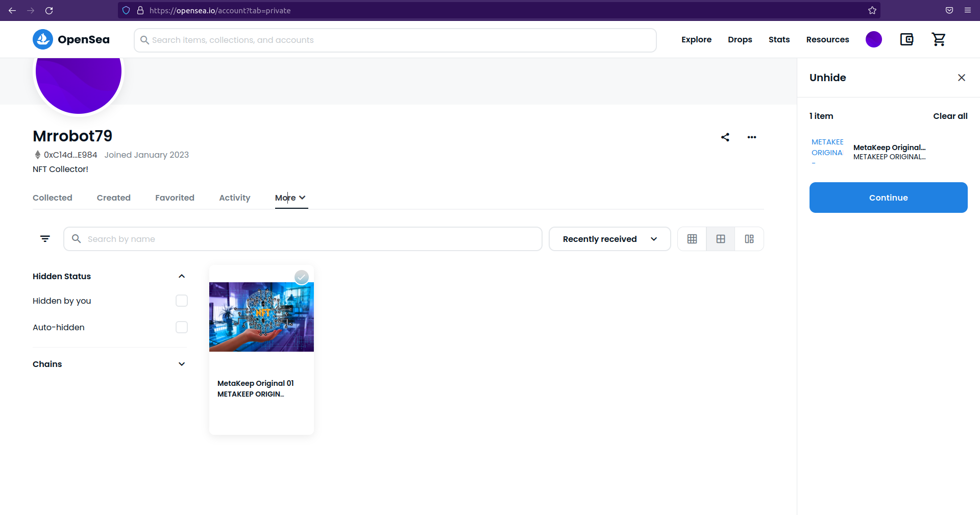Switch to the Created tab
980x515 pixels.
click(114, 198)
